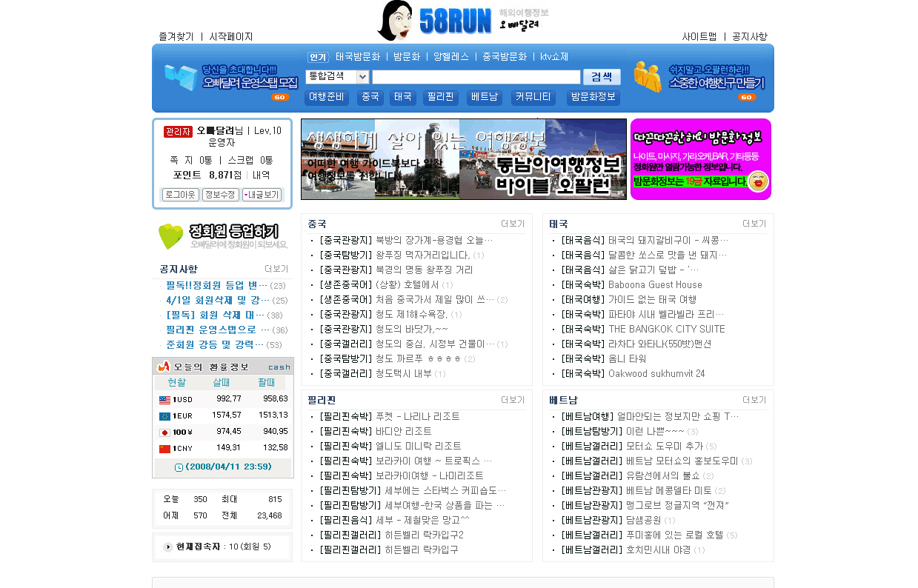918x588 pixels.
Task: Open notice 4/1일 회원삭제 및 강…
Action: (x=218, y=301)
